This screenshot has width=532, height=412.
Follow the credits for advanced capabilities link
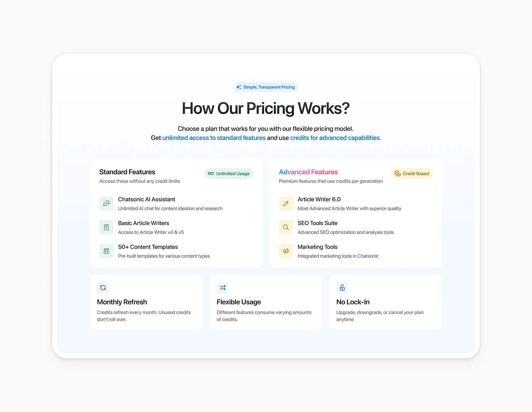click(335, 137)
